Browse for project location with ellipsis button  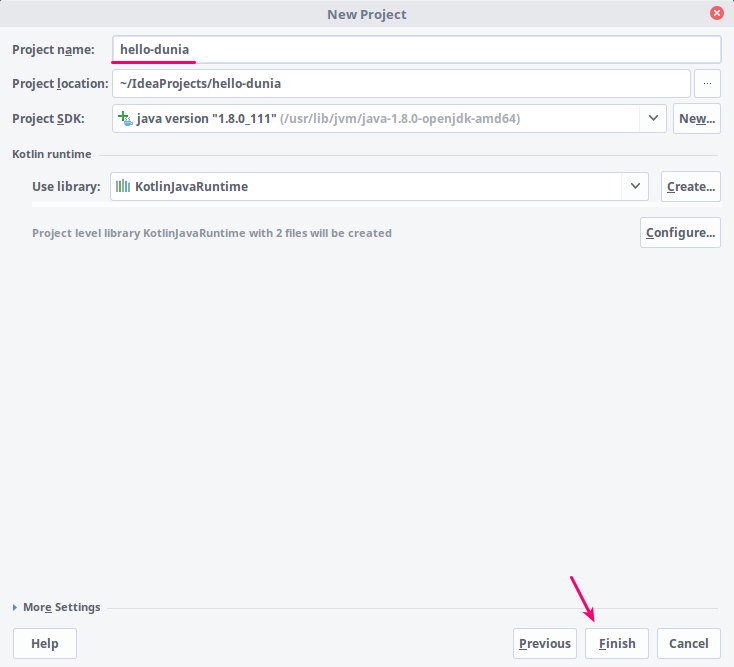coord(707,84)
